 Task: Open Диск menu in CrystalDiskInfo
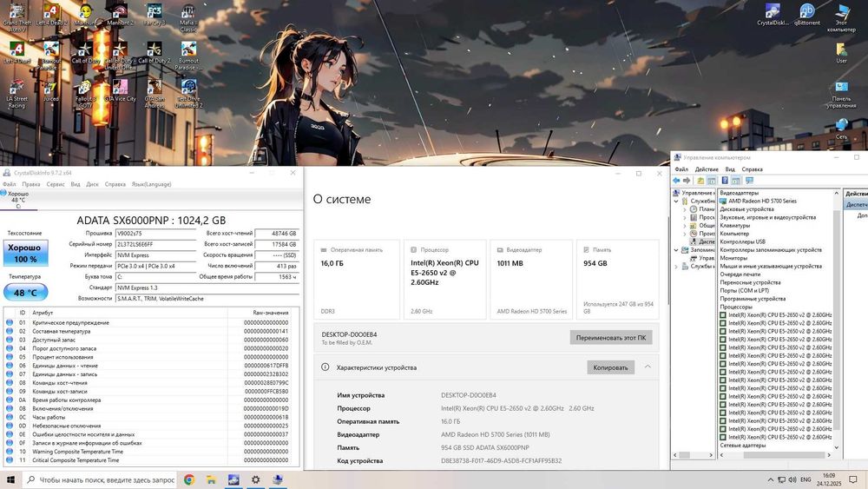click(x=93, y=184)
